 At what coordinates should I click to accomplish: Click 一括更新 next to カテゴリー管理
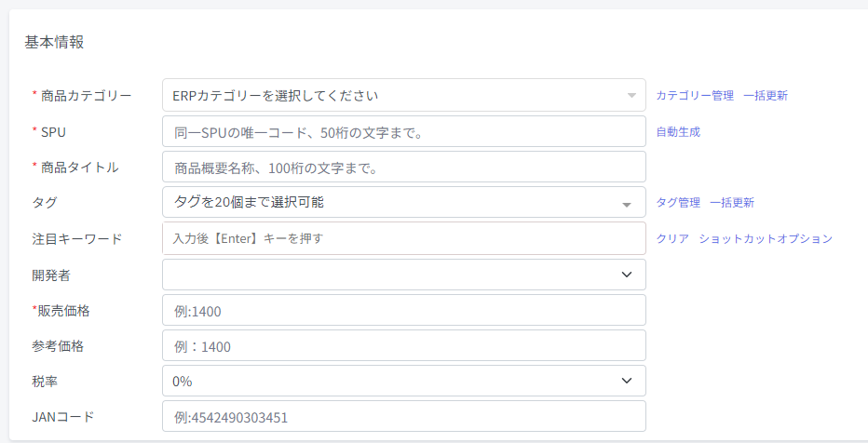tap(766, 95)
